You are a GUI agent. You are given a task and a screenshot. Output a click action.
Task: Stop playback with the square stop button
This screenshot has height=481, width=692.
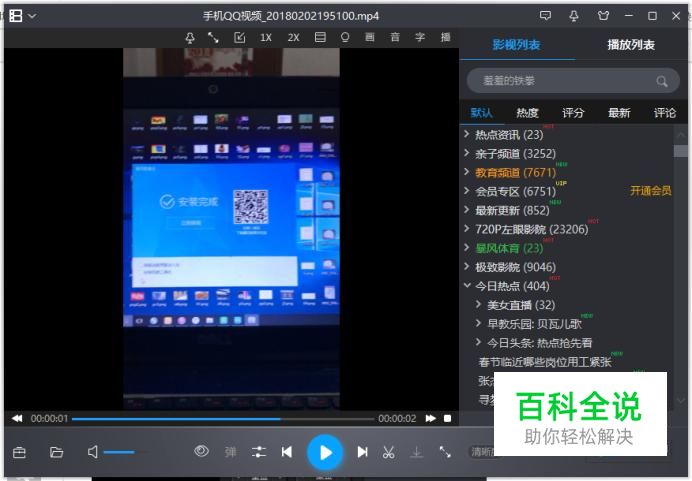click(448, 418)
